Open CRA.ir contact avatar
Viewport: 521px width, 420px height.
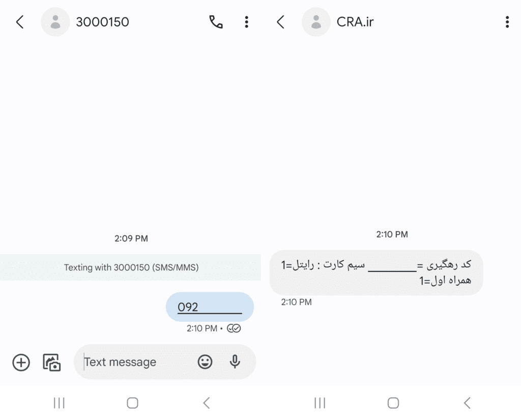(x=316, y=22)
